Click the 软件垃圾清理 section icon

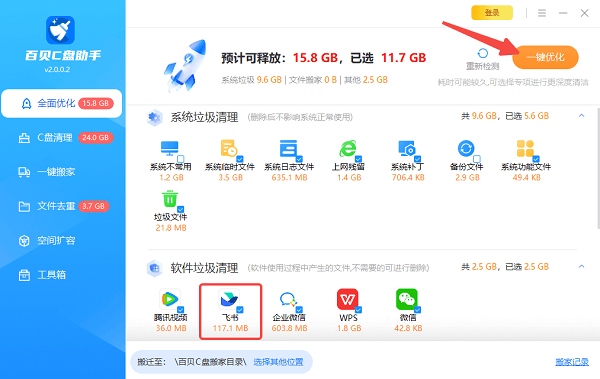coord(155,268)
